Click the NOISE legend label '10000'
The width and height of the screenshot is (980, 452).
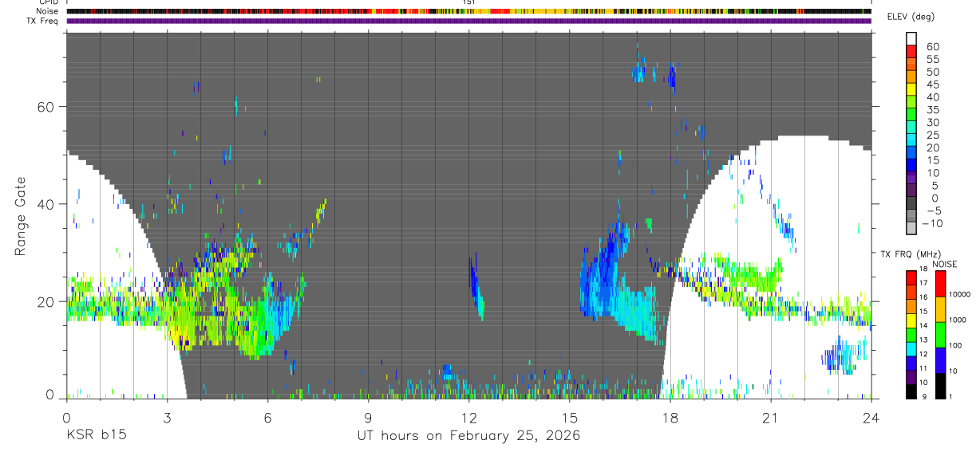pyautogui.click(x=960, y=294)
